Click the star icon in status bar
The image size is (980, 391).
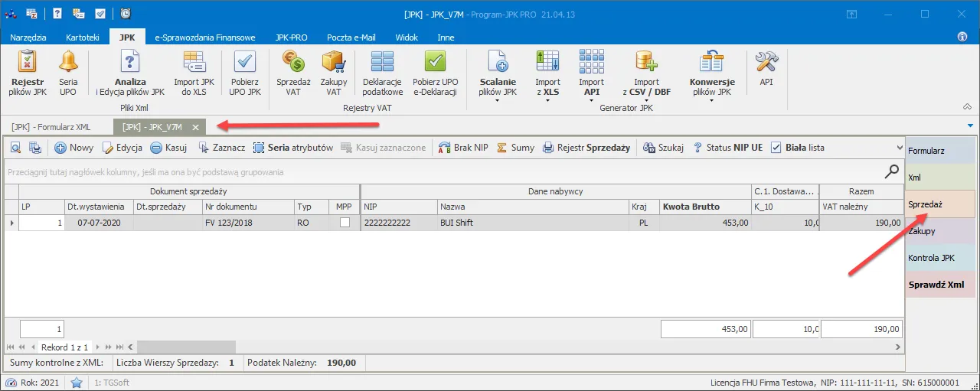pyautogui.click(x=77, y=383)
